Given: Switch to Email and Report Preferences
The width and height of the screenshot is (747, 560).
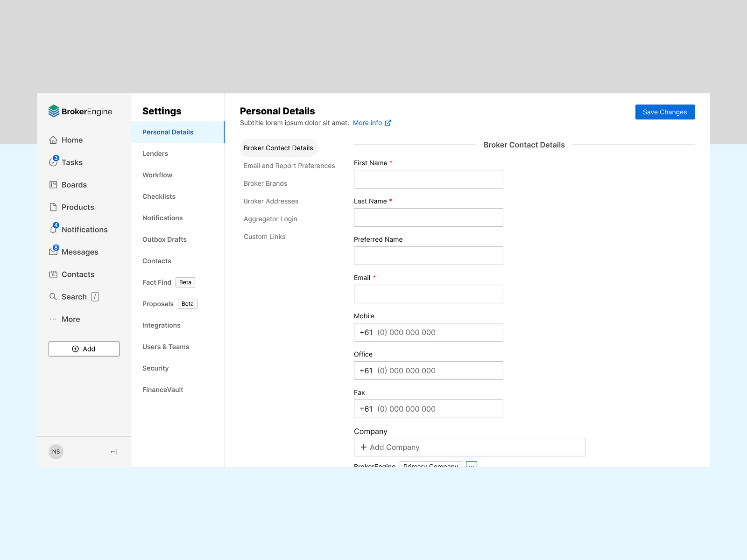Looking at the screenshot, I should (x=289, y=166).
